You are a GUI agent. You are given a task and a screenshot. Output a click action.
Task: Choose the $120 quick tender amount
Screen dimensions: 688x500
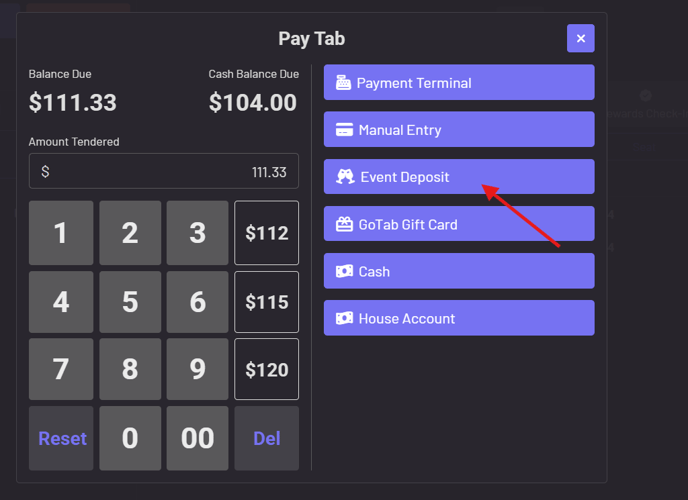[266, 370]
